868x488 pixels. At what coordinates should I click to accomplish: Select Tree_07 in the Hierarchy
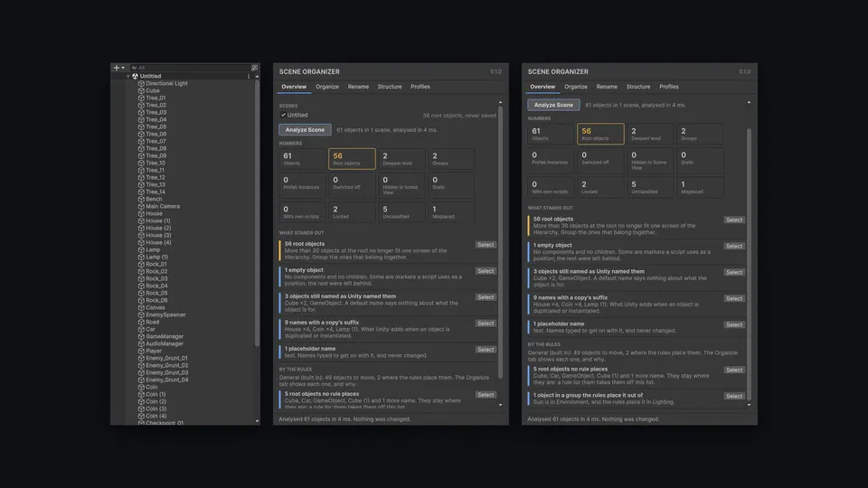pos(156,142)
